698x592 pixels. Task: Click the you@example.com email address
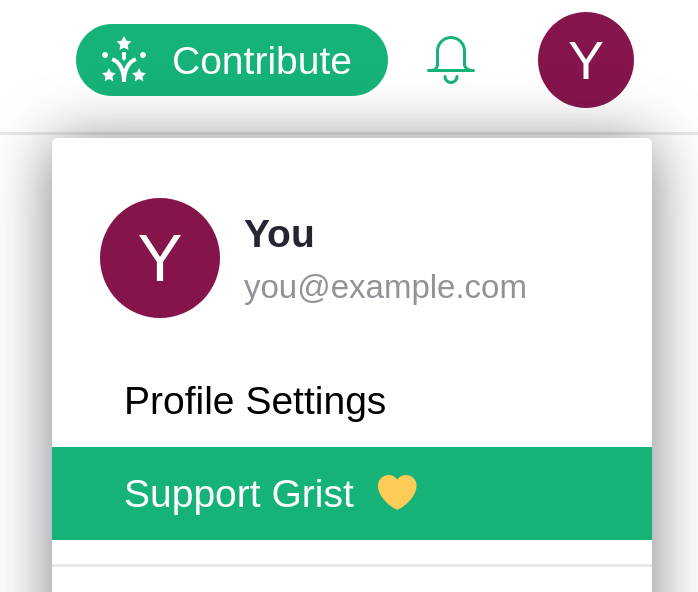[x=385, y=287]
